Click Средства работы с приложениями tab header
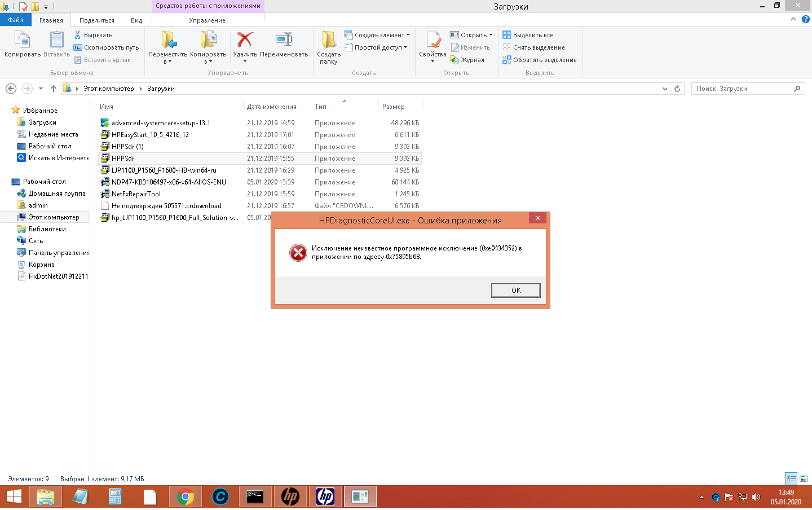 208,6
